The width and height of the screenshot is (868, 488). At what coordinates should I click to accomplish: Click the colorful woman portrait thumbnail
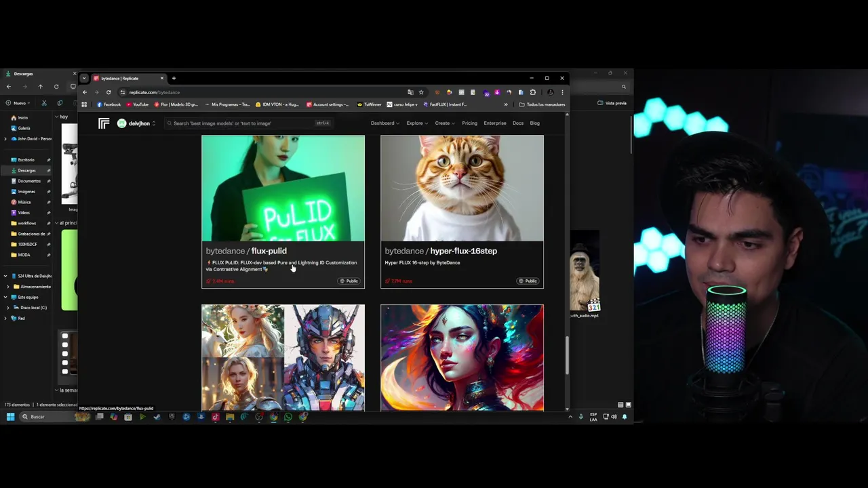[x=462, y=357]
